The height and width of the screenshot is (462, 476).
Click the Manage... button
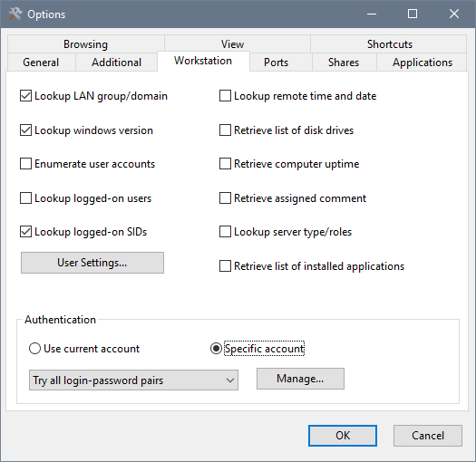pyautogui.click(x=300, y=379)
